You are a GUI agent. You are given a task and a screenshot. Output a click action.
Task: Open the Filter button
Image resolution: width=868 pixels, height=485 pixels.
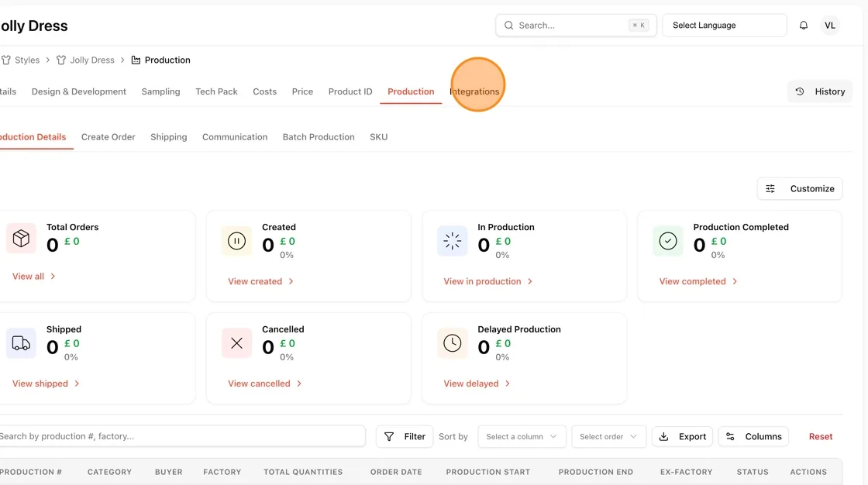pos(405,436)
